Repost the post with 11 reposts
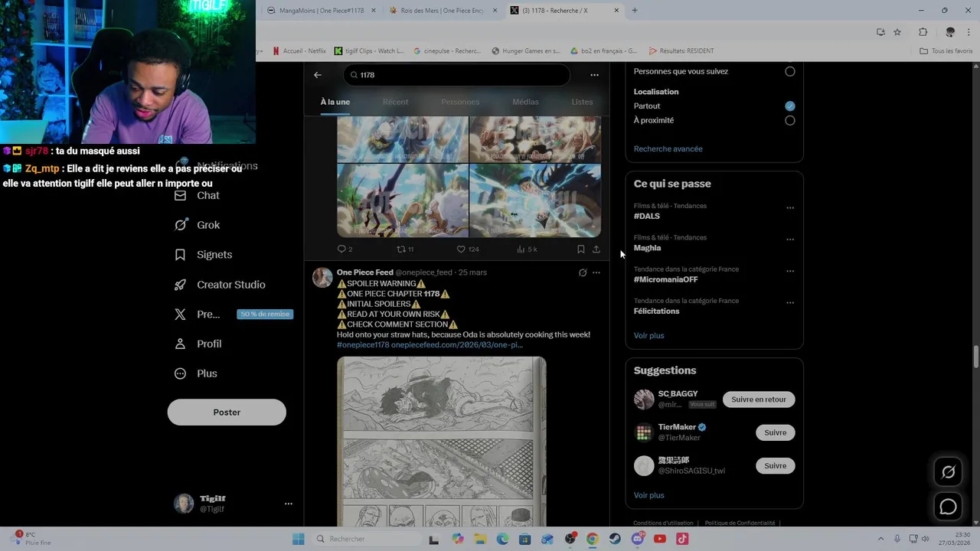 (405, 249)
